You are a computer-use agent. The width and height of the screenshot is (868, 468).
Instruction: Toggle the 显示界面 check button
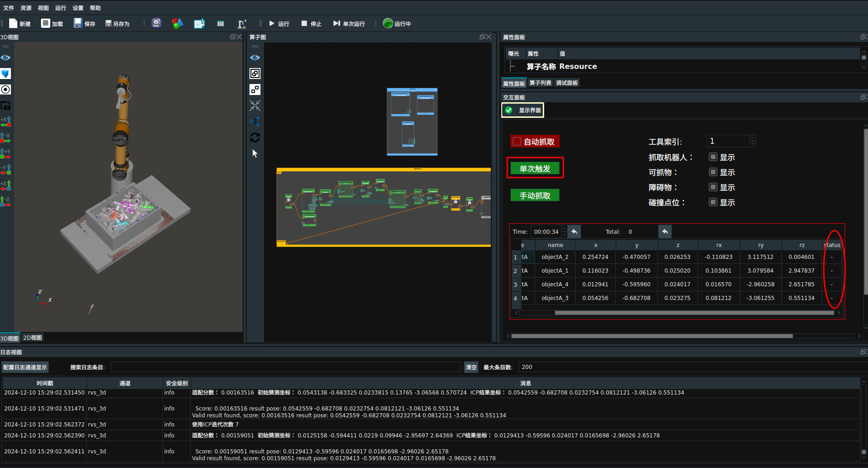(x=523, y=110)
